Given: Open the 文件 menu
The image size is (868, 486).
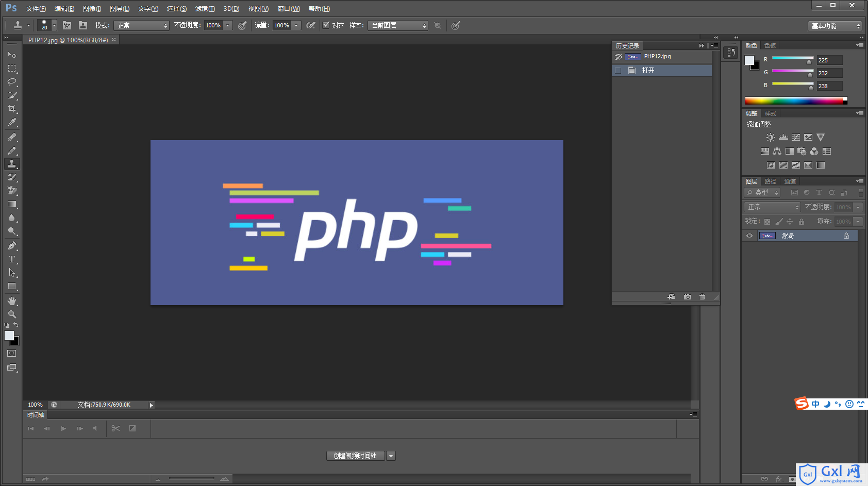Looking at the screenshot, I should click(36, 9).
